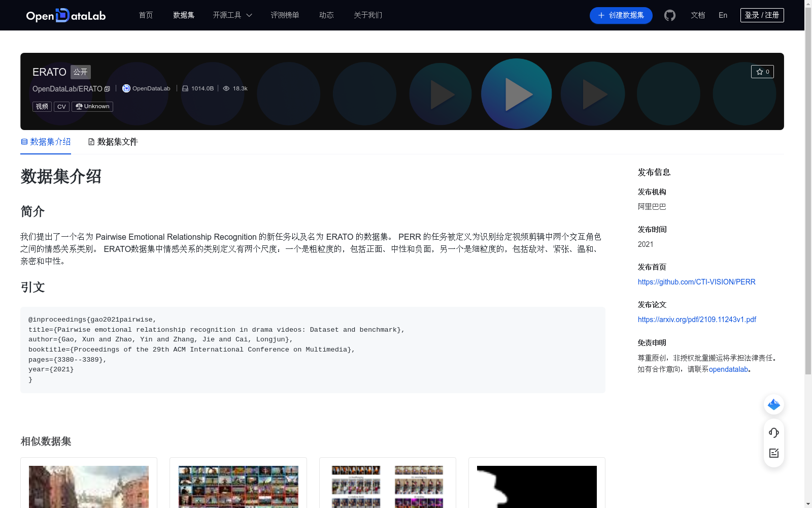Open the second similar dataset image grid thumbnail
Image resolution: width=812 pixels, height=508 pixels.
(x=238, y=487)
